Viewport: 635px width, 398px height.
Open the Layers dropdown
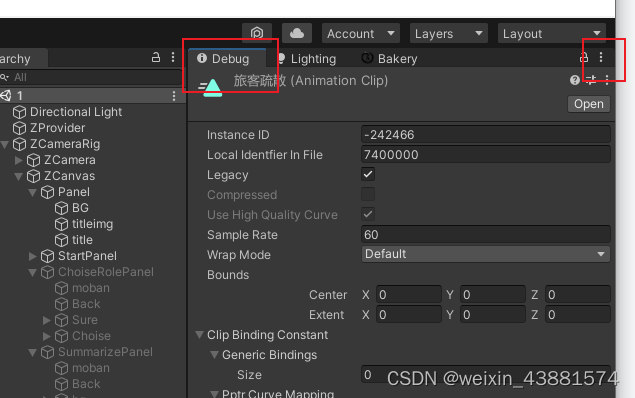pyautogui.click(x=449, y=33)
